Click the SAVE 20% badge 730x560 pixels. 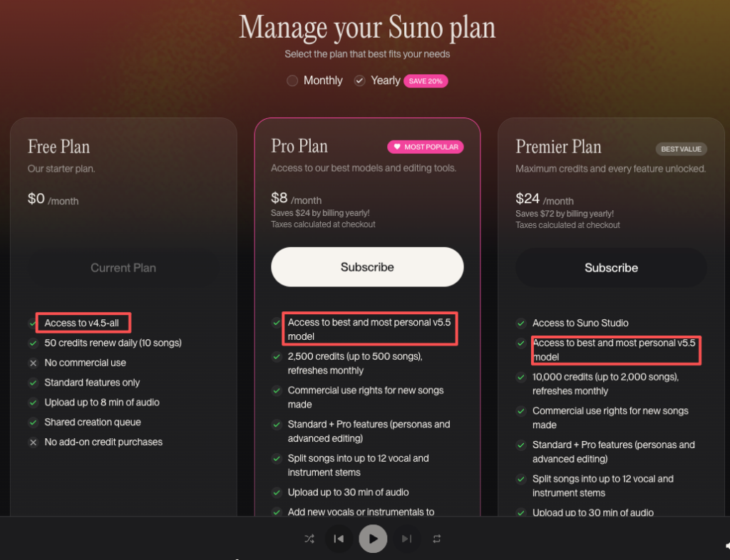click(426, 81)
